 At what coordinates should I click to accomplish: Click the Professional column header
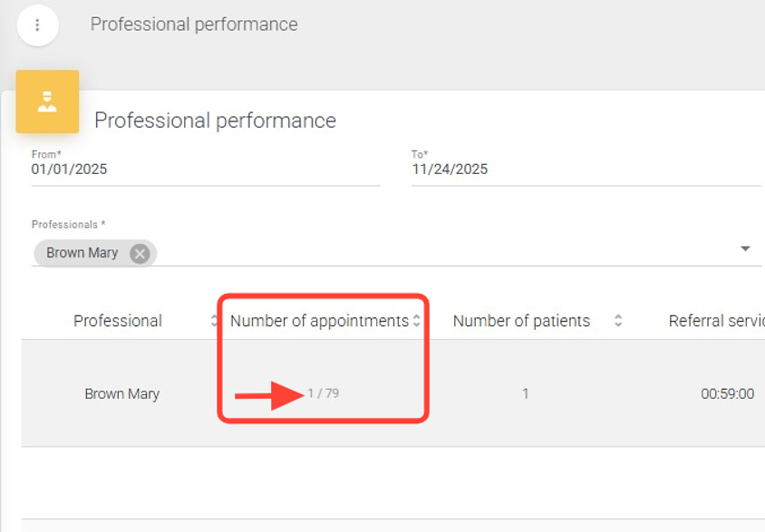click(x=118, y=321)
